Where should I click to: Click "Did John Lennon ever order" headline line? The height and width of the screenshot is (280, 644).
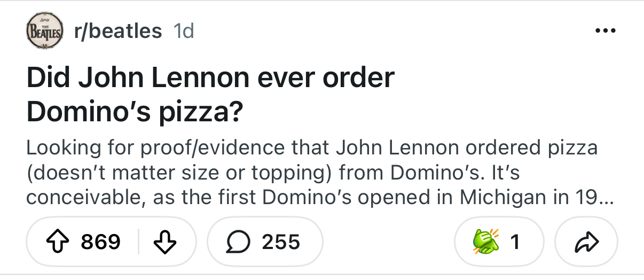point(210,77)
